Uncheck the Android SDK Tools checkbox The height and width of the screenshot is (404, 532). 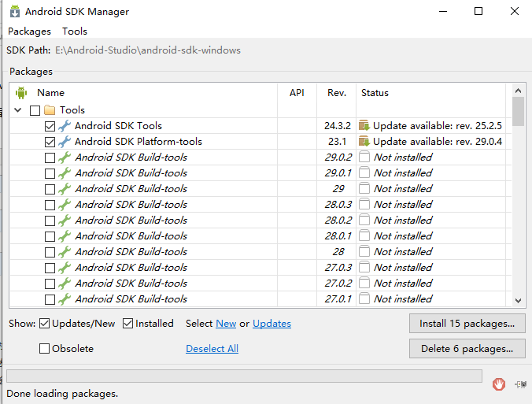point(50,126)
